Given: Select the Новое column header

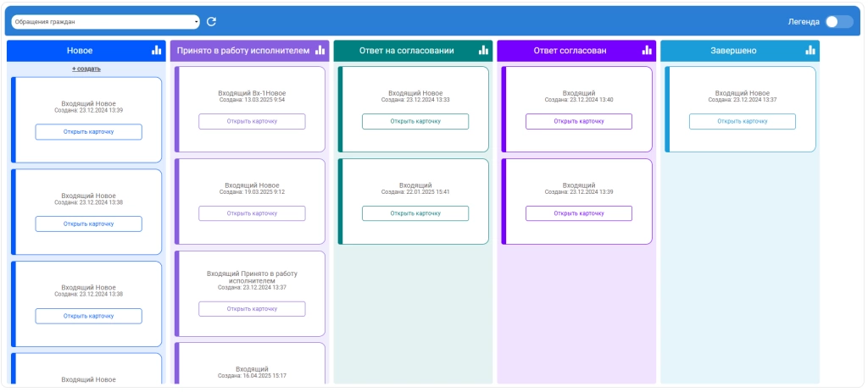Looking at the screenshot, I should click(x=80, y=51).
